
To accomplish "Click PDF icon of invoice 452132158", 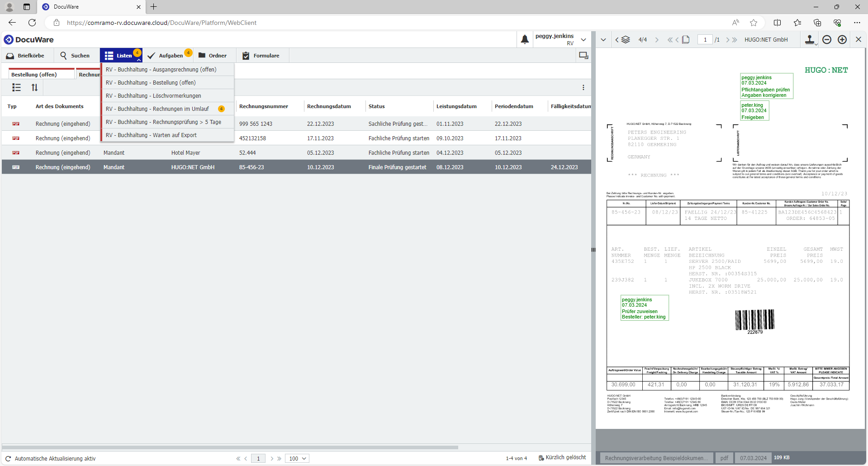I will point(16,138).
